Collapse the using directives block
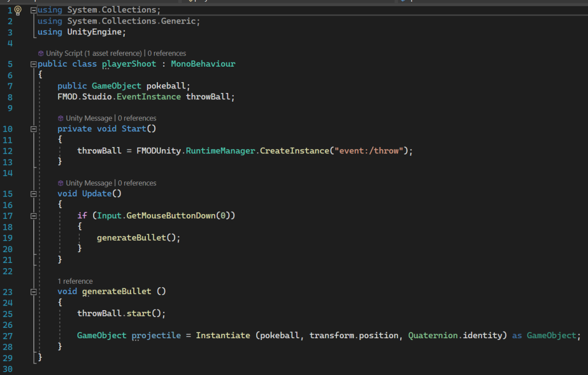Screen dimensions: 588x375 tap(33, 10)
